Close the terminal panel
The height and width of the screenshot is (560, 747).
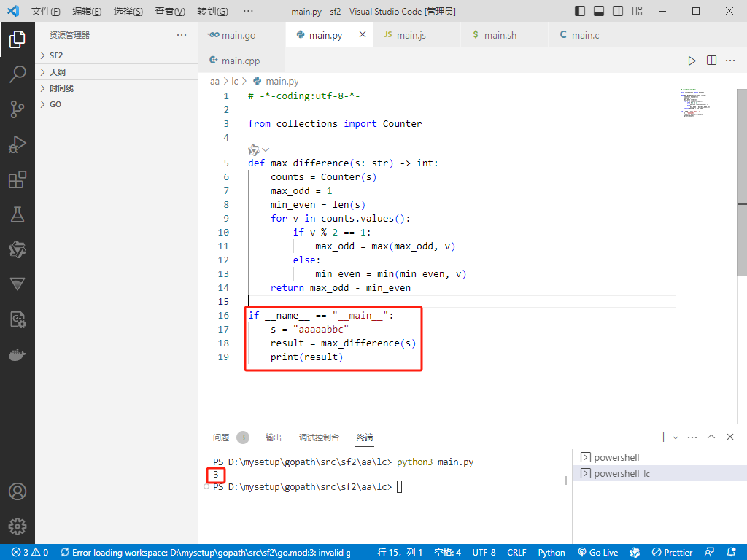[729, 437]
